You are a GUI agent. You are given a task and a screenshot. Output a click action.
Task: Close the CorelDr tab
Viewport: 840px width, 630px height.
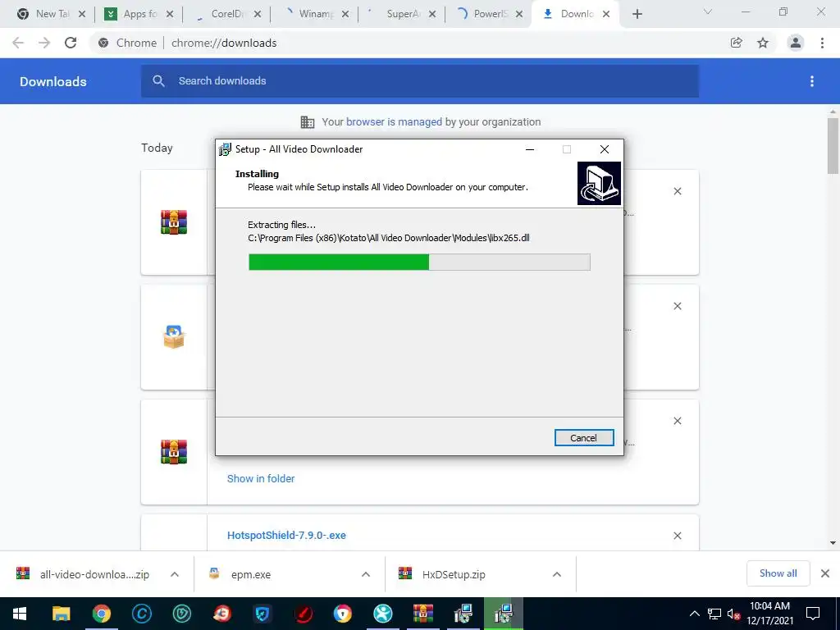(258, 14)
